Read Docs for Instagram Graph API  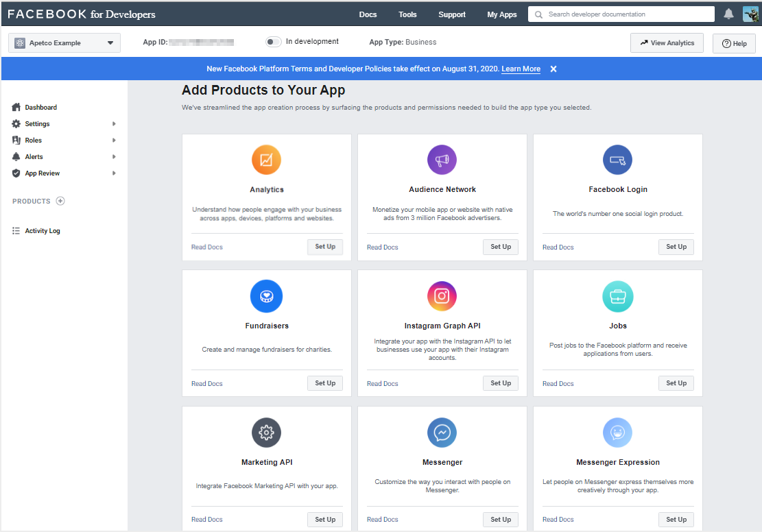click(x=382, y=384)
